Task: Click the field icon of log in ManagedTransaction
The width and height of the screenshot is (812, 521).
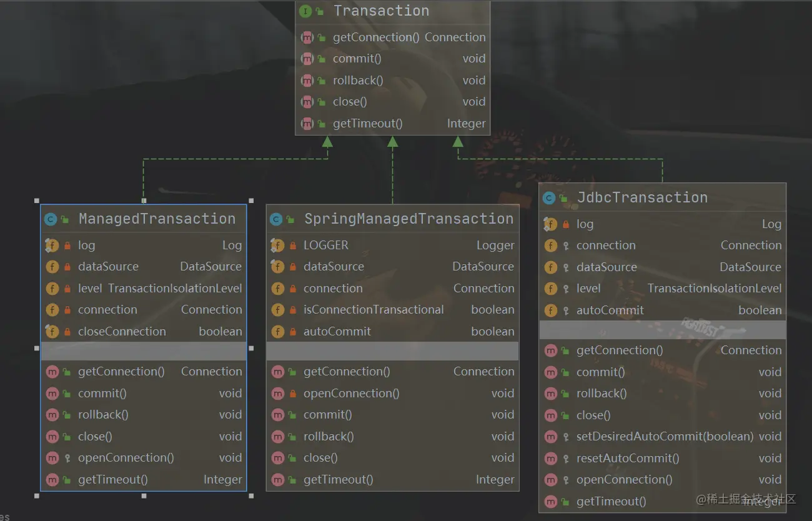Action: pos(52,246)
